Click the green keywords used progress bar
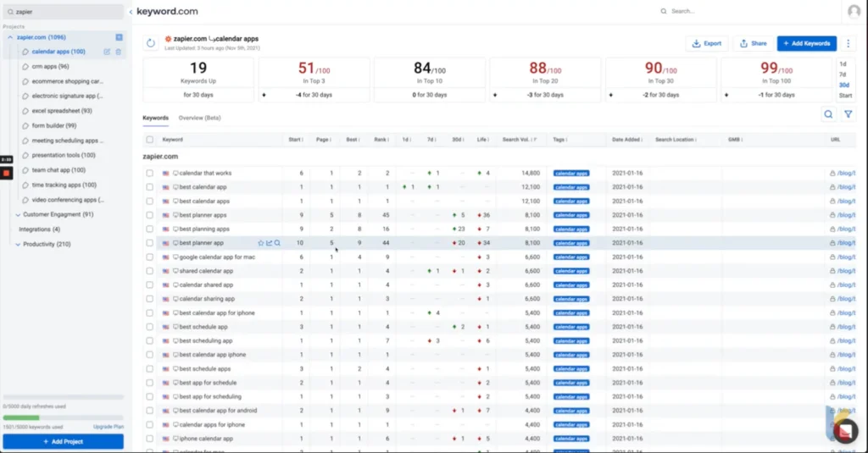The image size is (868, 453). pyautogui.click(x=63, y=417)
